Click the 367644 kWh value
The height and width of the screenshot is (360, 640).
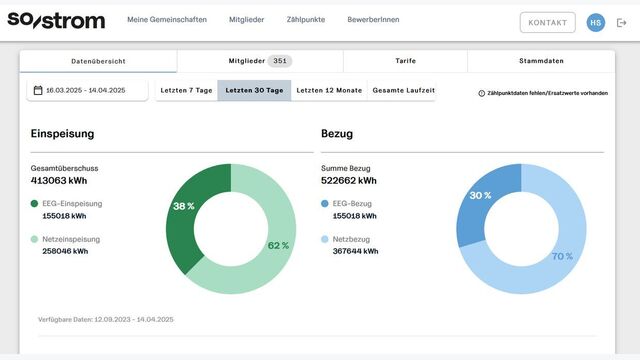tap(356, 251)
